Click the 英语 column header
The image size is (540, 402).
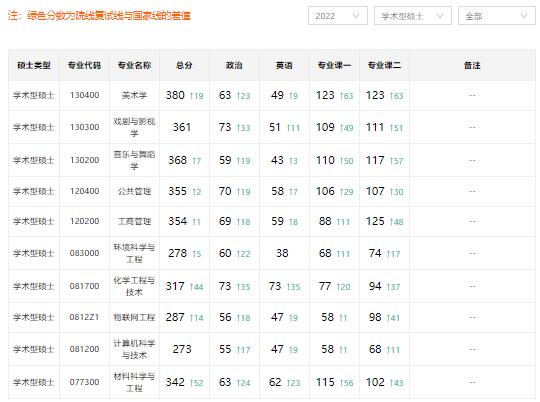[x=284, y=65]
